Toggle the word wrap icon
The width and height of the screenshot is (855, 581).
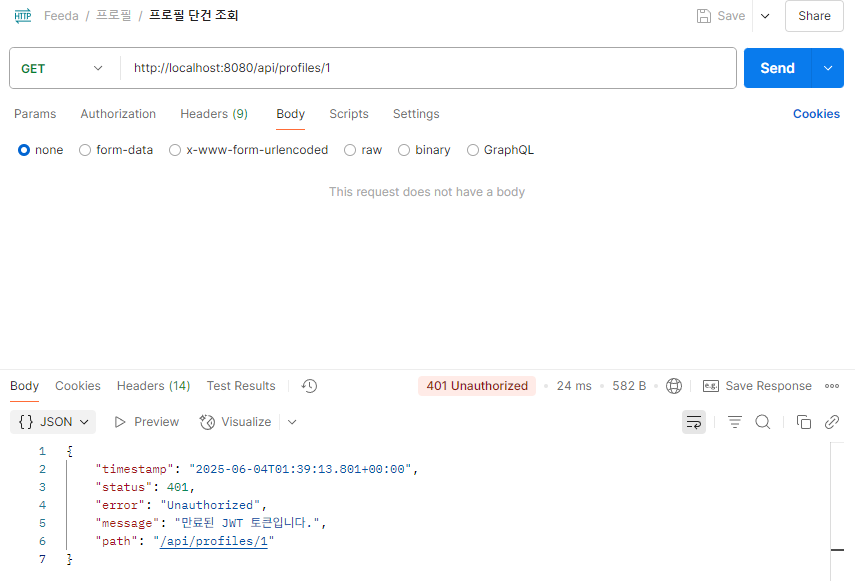(x=694, y=422)
